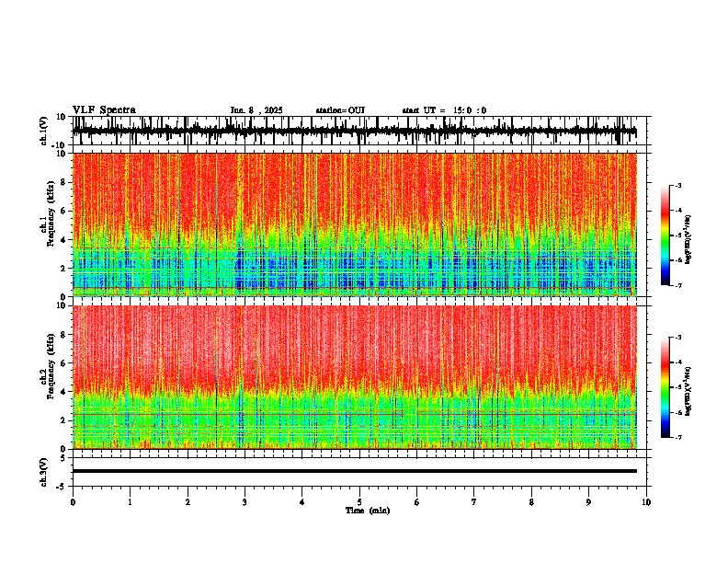Click the "5" tick on the time axis

[x=359, y=502]
